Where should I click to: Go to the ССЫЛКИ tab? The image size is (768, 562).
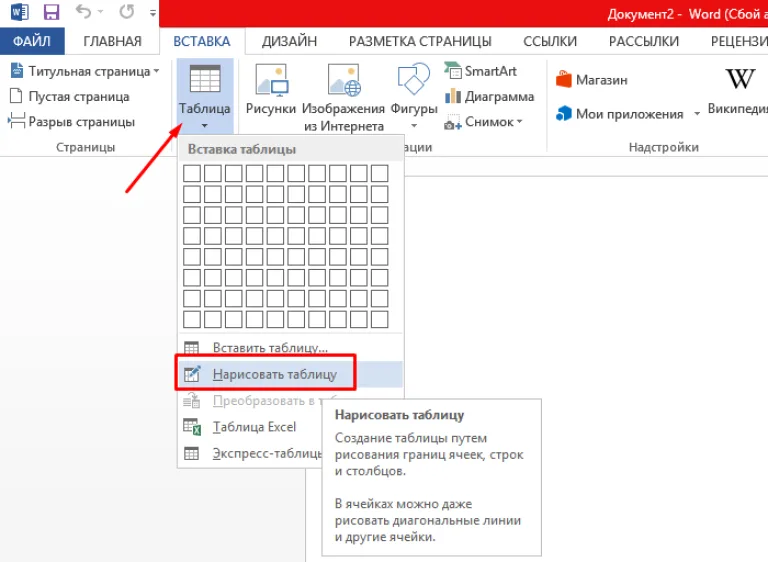[x=550, y=41]
